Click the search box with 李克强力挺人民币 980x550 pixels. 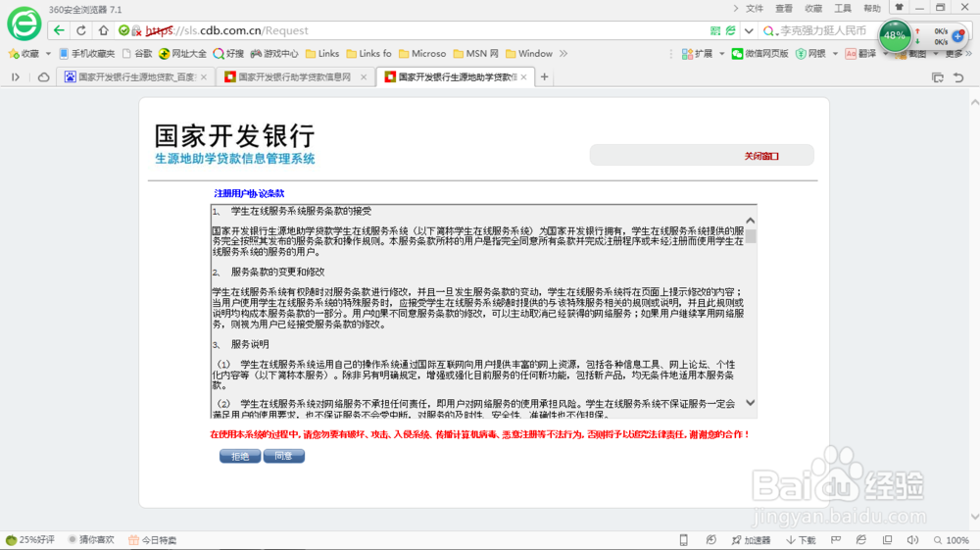pyautogui.click(x=824, y=30)
